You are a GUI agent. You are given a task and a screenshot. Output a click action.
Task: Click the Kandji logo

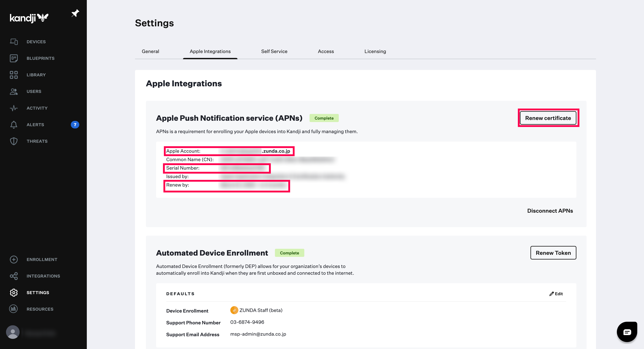(29, 18)
